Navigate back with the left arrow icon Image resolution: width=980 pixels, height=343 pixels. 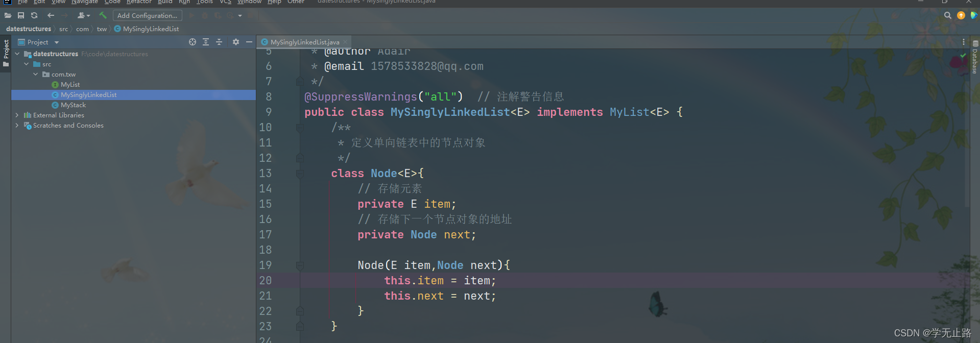tap(51, 16)
